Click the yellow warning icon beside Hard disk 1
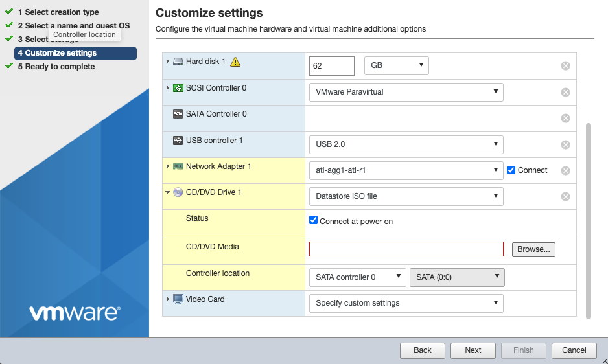Viewport: 608px width, 364px height. pyautogui.click(x=235, y=62)
